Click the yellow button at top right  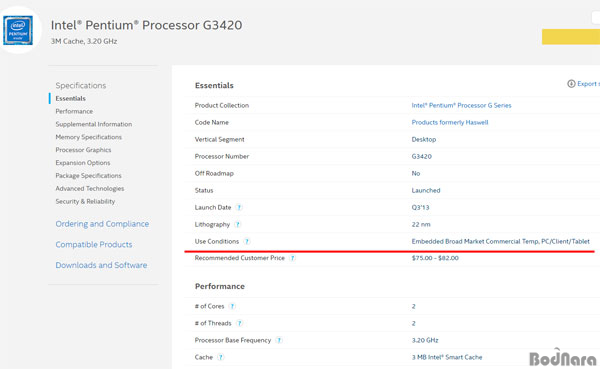point(571,37)
